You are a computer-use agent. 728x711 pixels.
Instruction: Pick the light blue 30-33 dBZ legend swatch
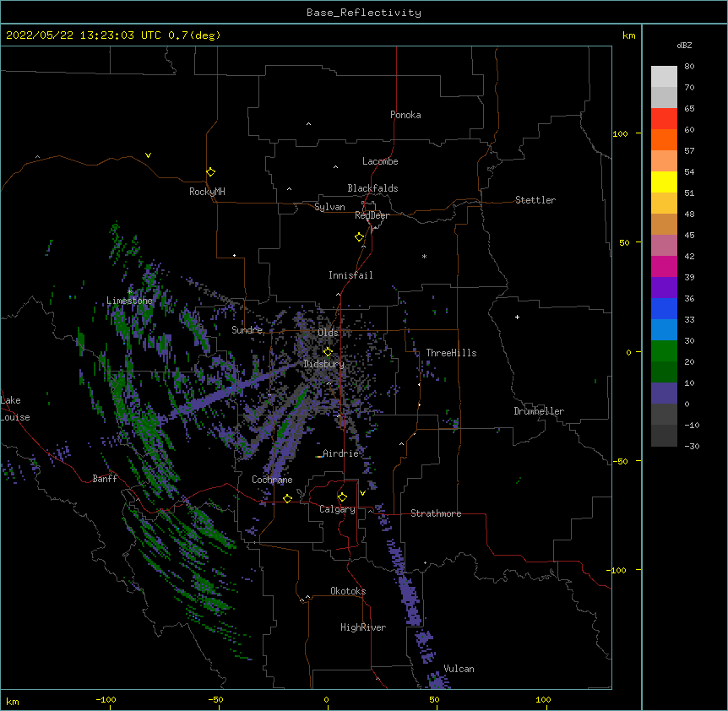pos(664,329)
